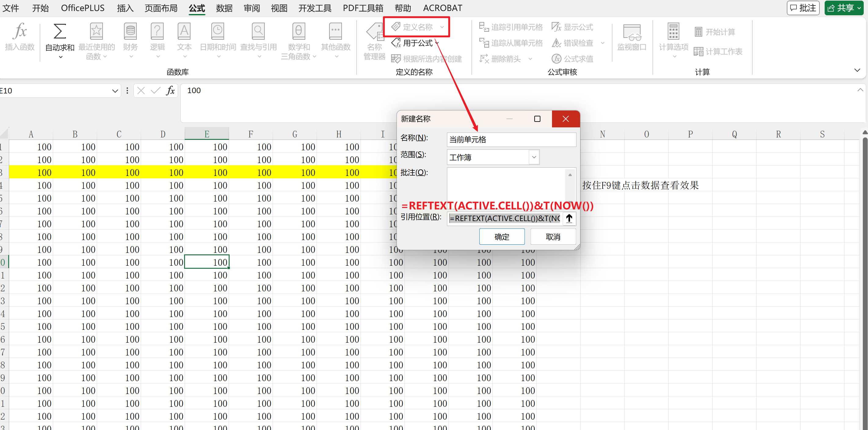Click the AutoSum (自动求和) sigma icon
This screenshot has height=430, width=868.
point(60,31)
